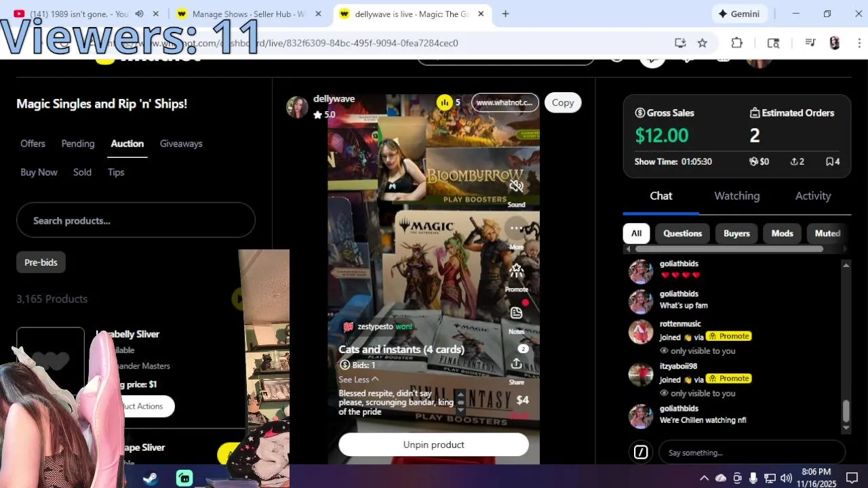
Task: Open the Tips tab
Action: 116,172
